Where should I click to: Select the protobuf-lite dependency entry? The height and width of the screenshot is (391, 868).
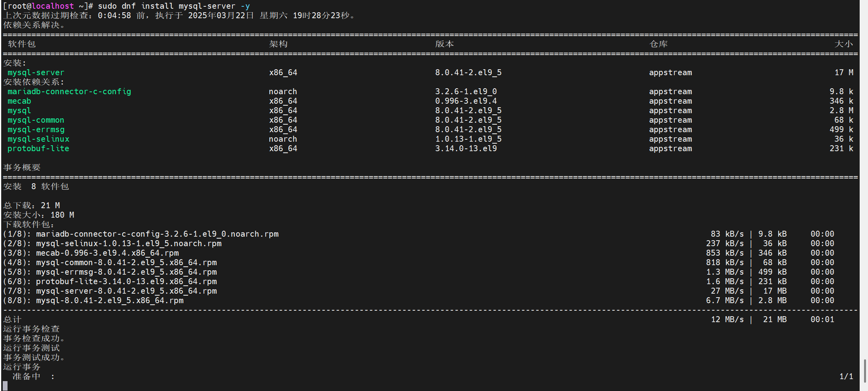click(38, 148)
